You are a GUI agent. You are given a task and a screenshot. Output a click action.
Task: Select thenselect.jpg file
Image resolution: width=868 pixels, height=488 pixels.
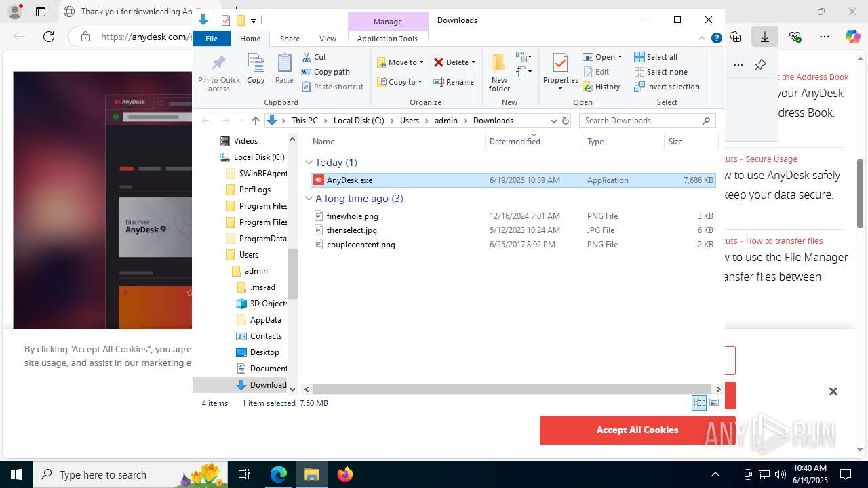[x=513, y=230]
